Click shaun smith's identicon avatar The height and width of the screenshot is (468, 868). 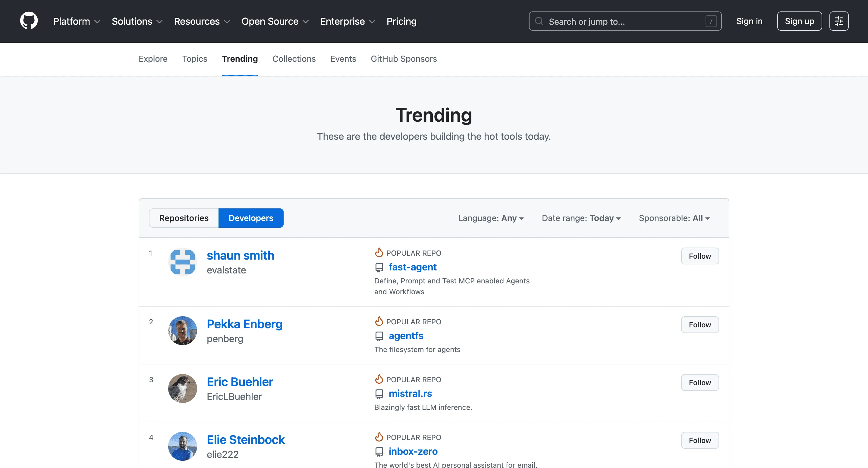click(182, 262)
